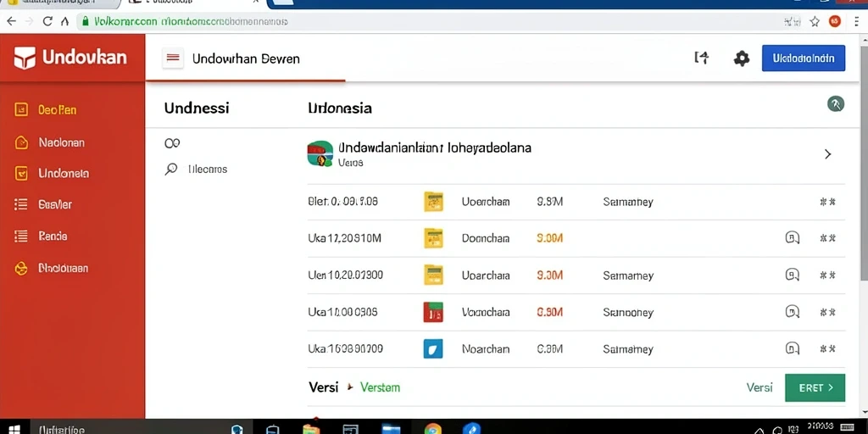868x434 pixels.
Task: Click the red-green icon in Vooachara row
Action: pyautogui.click(x=433, y=312)
